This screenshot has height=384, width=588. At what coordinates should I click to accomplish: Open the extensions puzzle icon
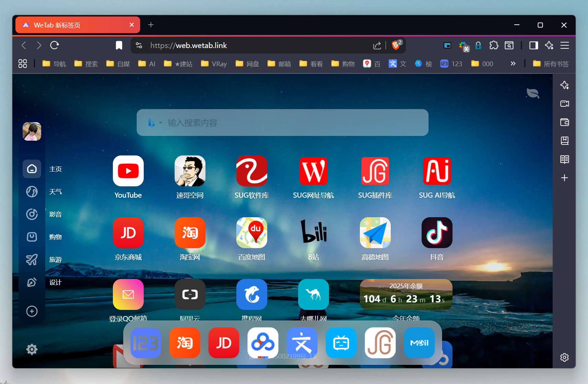(494, 45)
